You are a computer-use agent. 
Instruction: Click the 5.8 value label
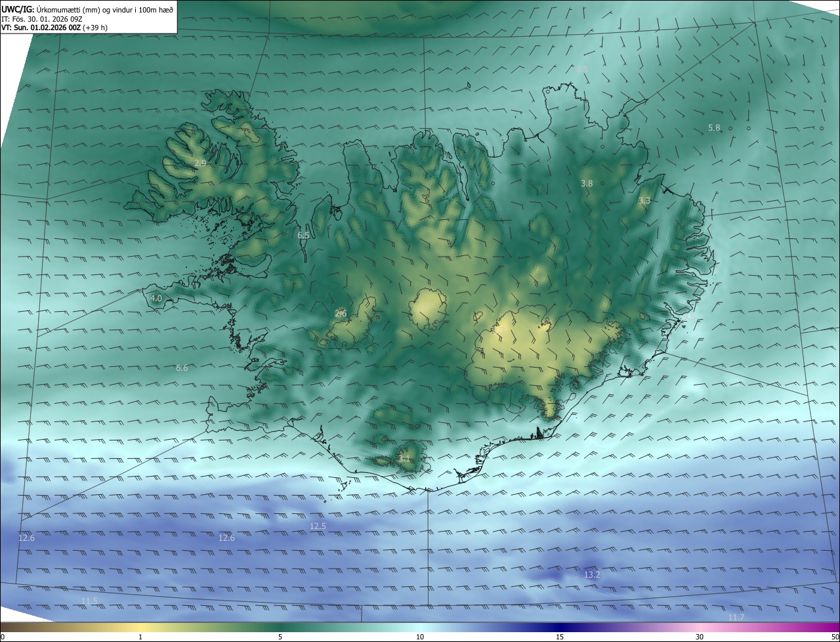tap(715, 127)
